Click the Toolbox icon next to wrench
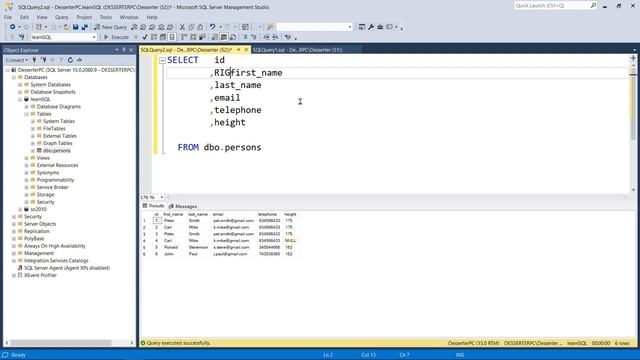Screen dimensions: 640x360 (380, 27)
